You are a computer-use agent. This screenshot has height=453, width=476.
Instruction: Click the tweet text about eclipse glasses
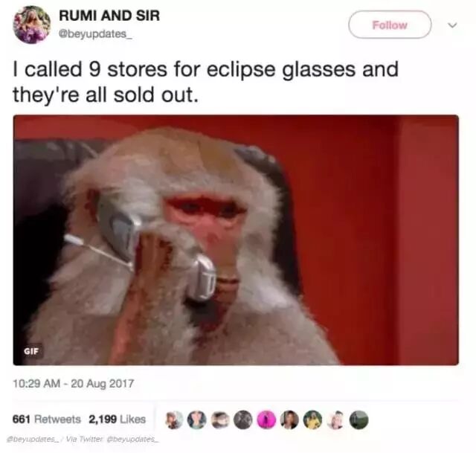205,82
